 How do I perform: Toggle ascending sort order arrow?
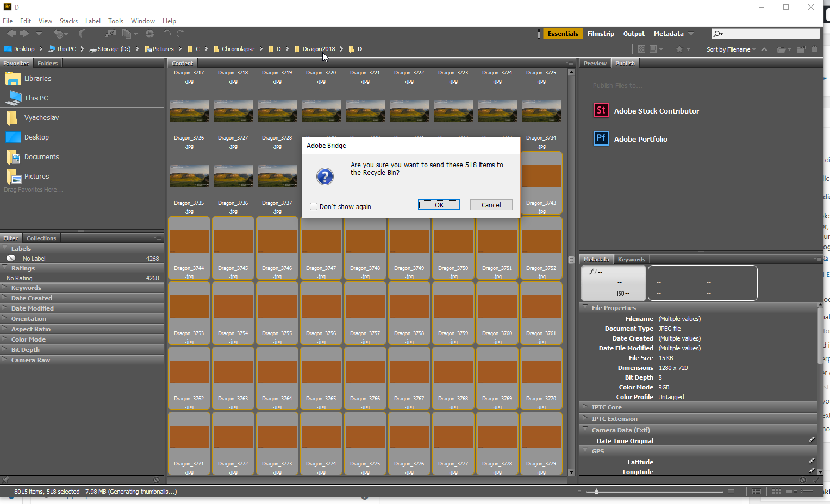pos(764,49)
